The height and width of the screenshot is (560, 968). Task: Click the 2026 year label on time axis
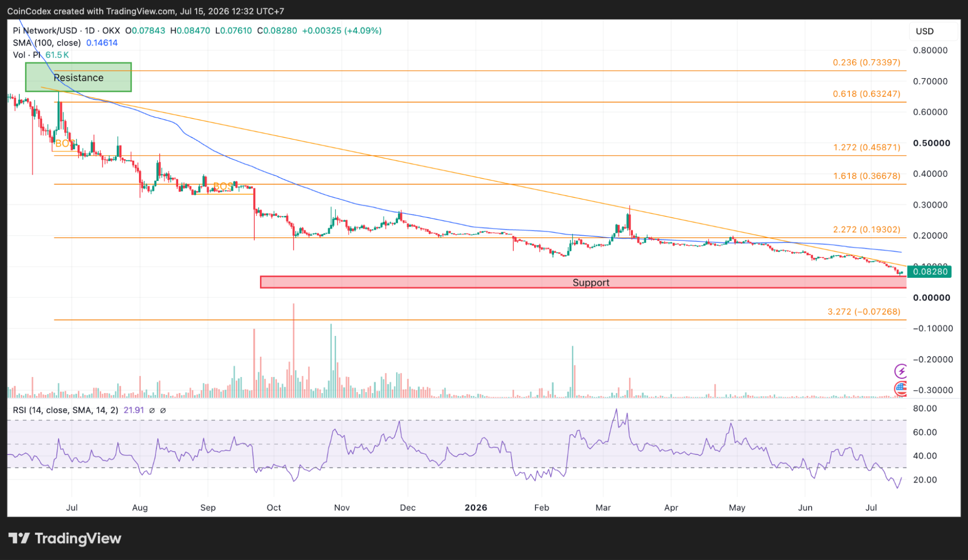click(x=476, y=507)
